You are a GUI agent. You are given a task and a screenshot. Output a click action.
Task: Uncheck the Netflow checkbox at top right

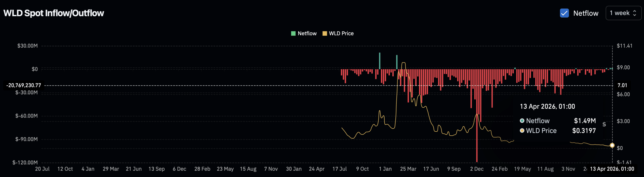tap(565, 13)
